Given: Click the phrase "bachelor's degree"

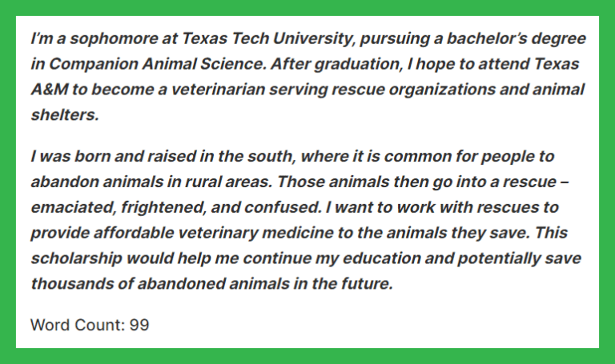Looking at the screenshot, I should pyautogui.click(x=530, y=38).
